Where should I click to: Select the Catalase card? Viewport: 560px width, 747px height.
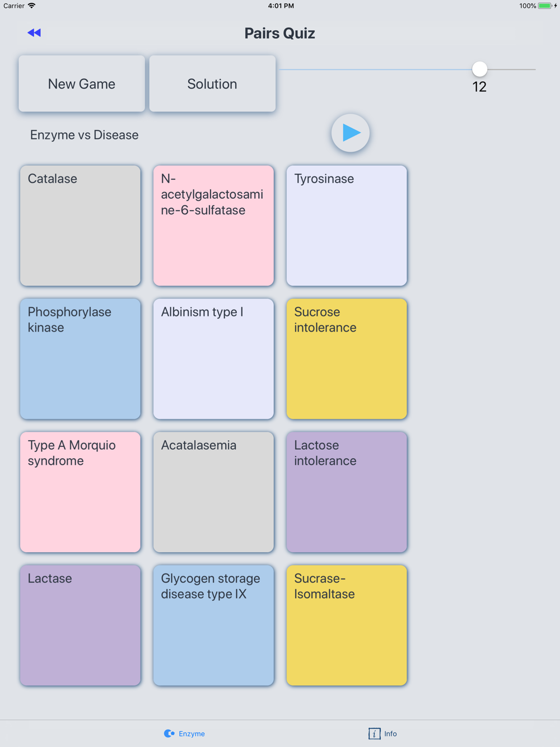pos(81,226)
